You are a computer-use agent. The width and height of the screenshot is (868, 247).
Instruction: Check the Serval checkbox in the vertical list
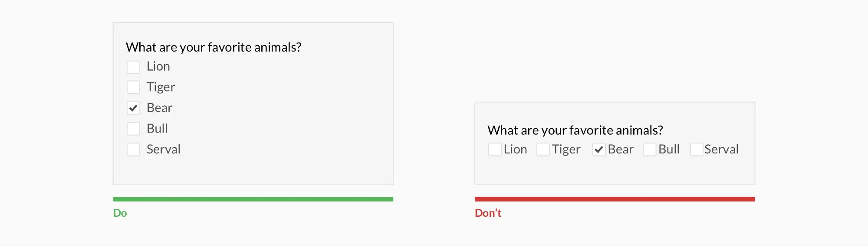coord(133,149)
